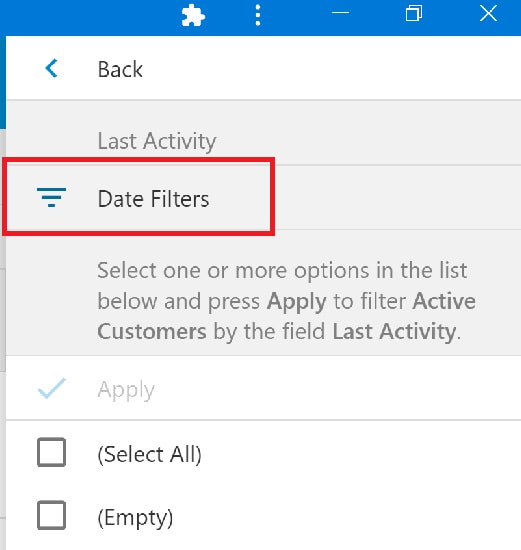Screen dimensions: 521x550
Task: Select the Last Activity field header
Action: tap(156, 141)
